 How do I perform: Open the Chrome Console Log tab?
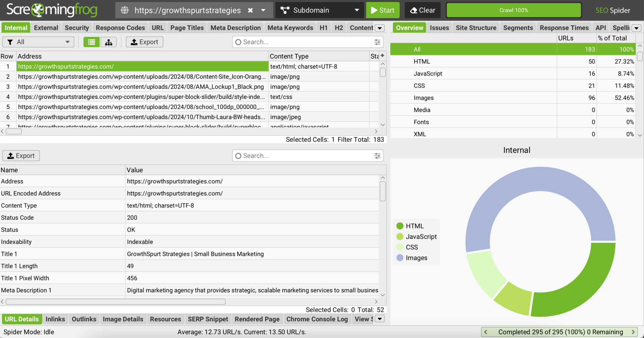pos(317,319)
